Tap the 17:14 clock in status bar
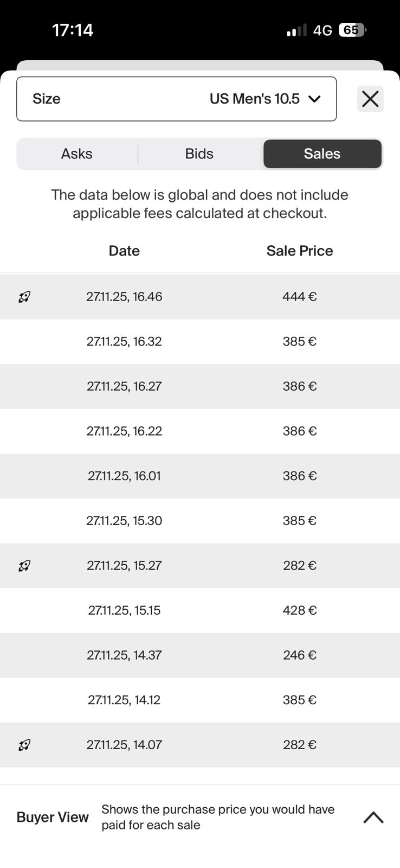This screenshot has width=400, height=868. [73, 30]
